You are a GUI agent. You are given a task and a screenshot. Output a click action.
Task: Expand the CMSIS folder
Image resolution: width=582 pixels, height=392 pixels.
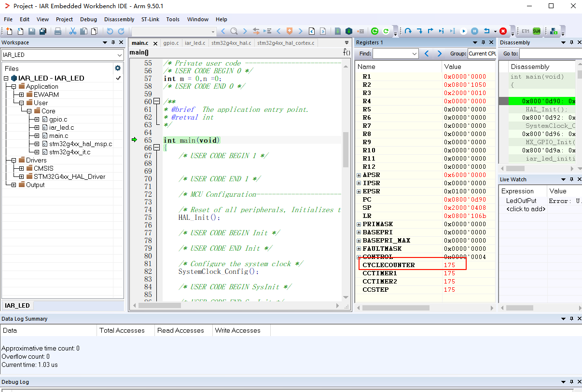click(21, 168)
